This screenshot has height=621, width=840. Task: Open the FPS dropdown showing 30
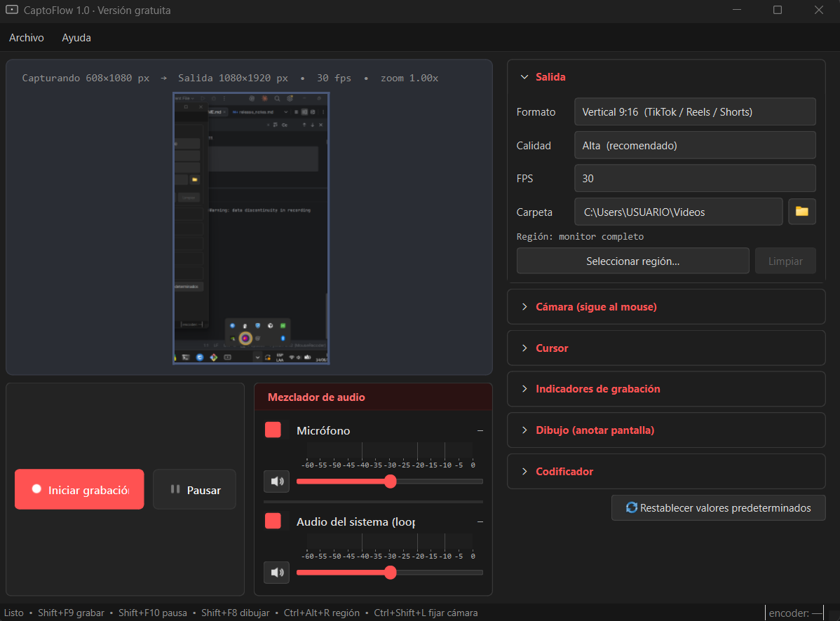(695, 179)
